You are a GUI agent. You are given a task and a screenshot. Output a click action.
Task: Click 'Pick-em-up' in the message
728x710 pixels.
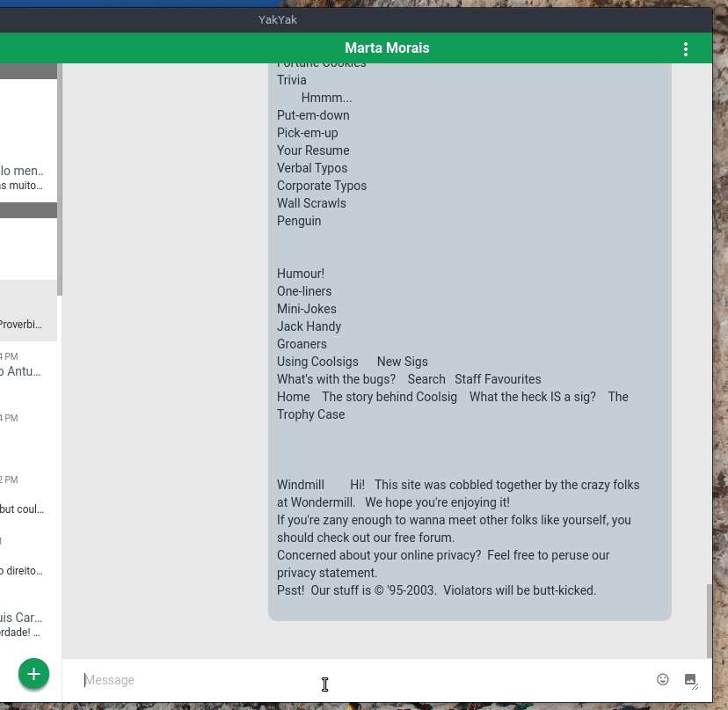point(308,133)
